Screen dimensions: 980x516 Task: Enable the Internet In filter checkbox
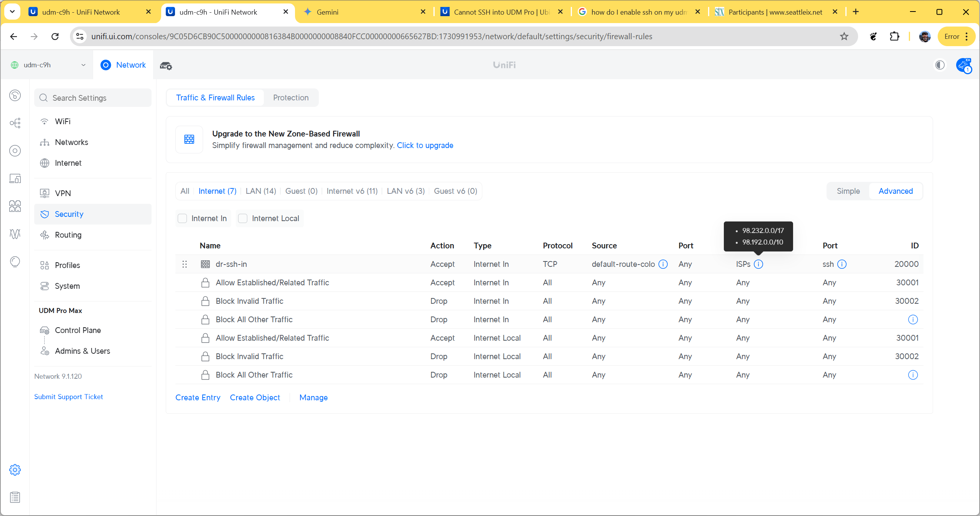[183, 218]
